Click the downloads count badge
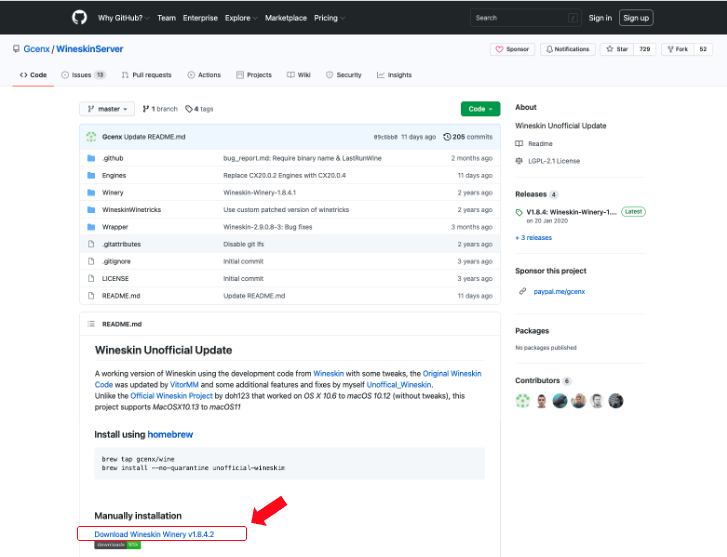The width and height of the screenshot is (727, 557). [117, 544]
